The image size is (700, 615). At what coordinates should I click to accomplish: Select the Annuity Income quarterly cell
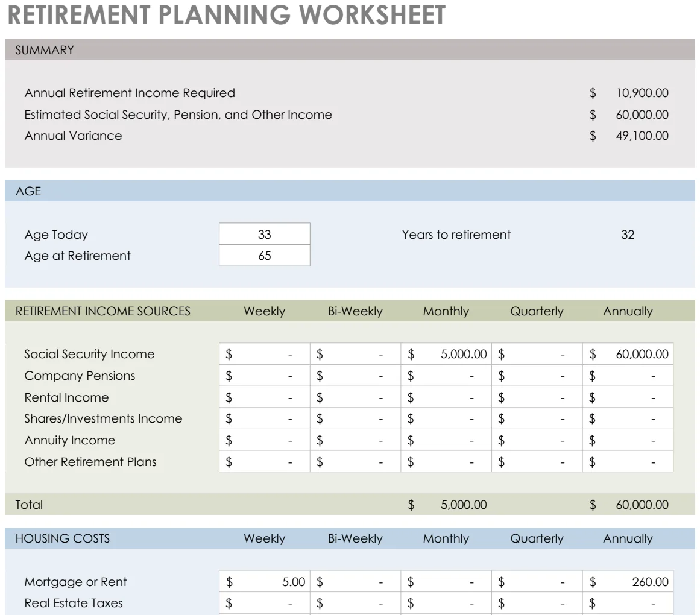(537, 440)
